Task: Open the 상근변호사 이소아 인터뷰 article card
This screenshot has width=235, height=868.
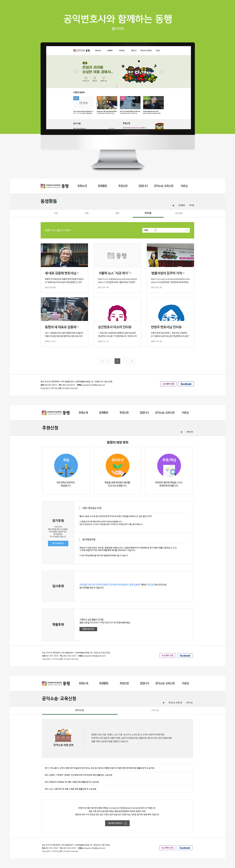Action: click(117, 322)
